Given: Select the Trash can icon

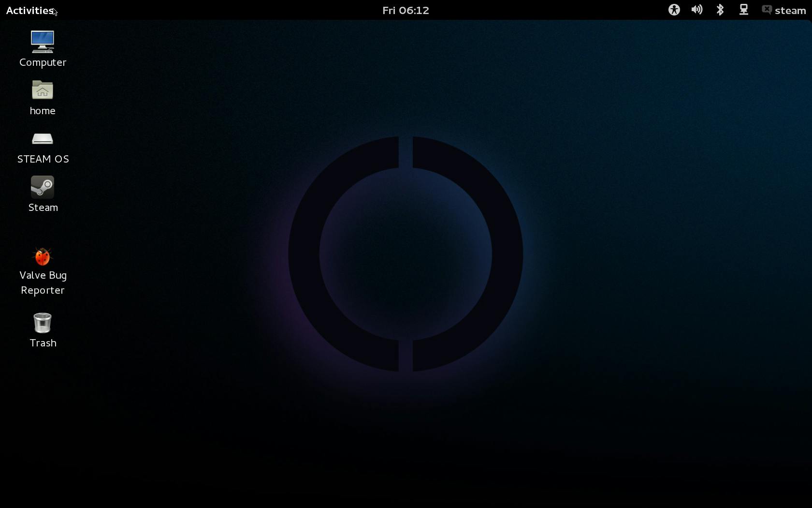Looking at the screenshot, I should point(43,323).
